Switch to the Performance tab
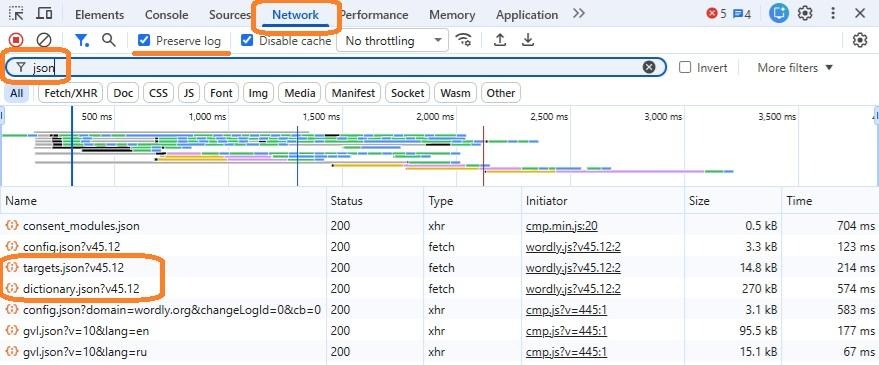879x365 pixels. point(374,15)
